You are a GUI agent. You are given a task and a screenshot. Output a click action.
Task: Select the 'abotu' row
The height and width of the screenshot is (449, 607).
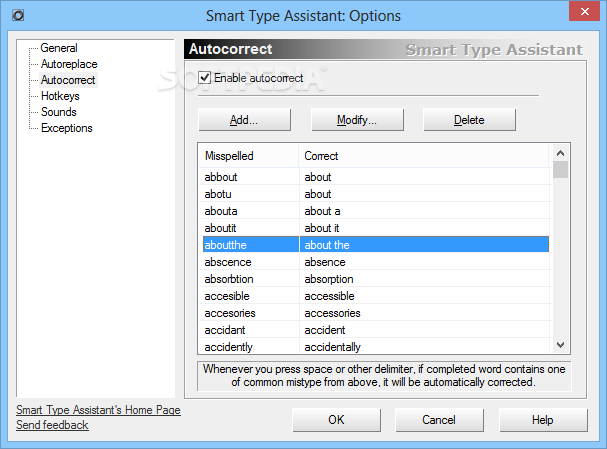click(375, 194)
